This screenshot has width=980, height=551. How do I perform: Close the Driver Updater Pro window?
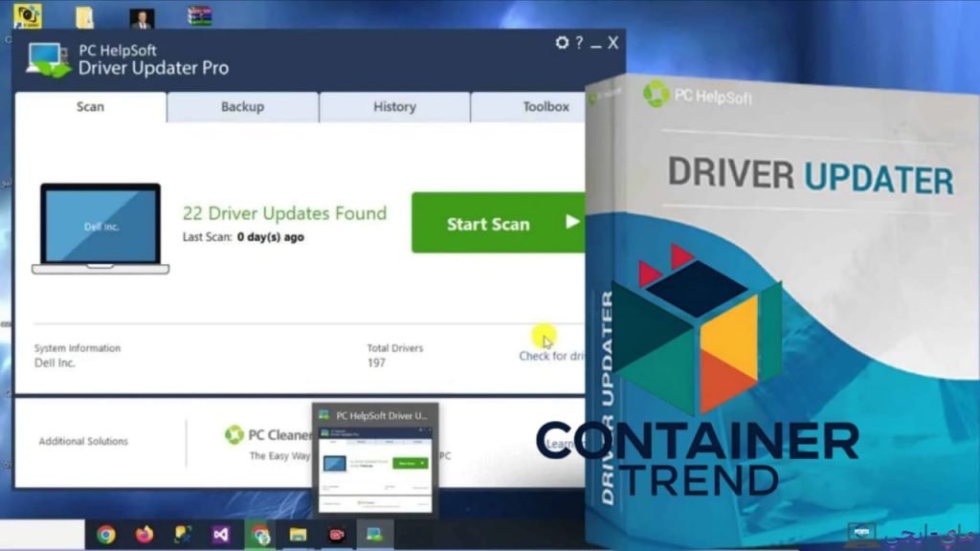click(613, 42)
